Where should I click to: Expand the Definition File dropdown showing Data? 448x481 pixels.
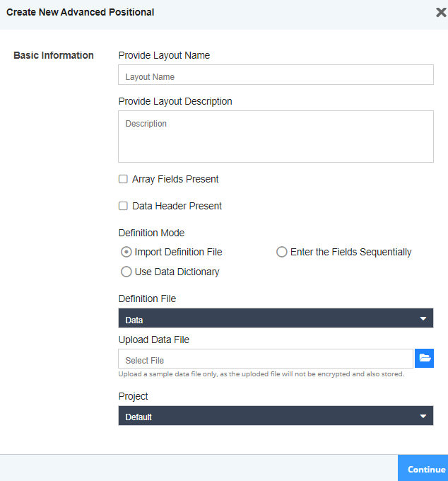coord(276,318)
